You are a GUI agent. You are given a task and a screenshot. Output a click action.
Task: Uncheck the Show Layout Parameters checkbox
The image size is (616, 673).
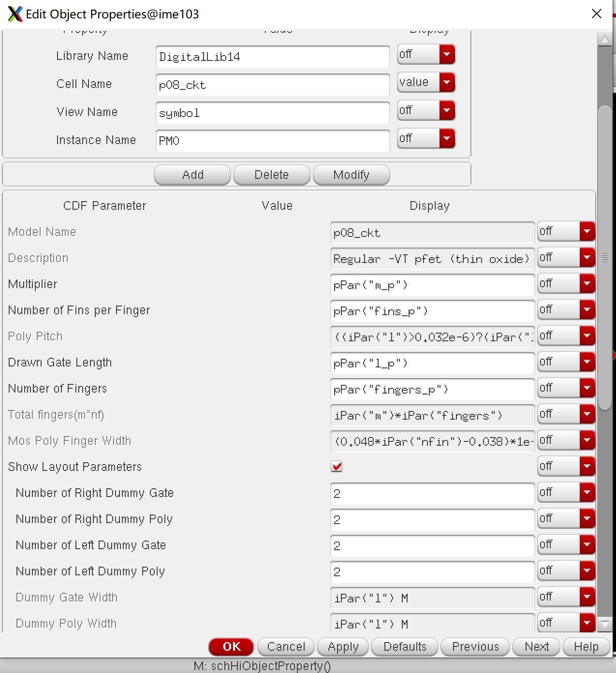(337, 466)
